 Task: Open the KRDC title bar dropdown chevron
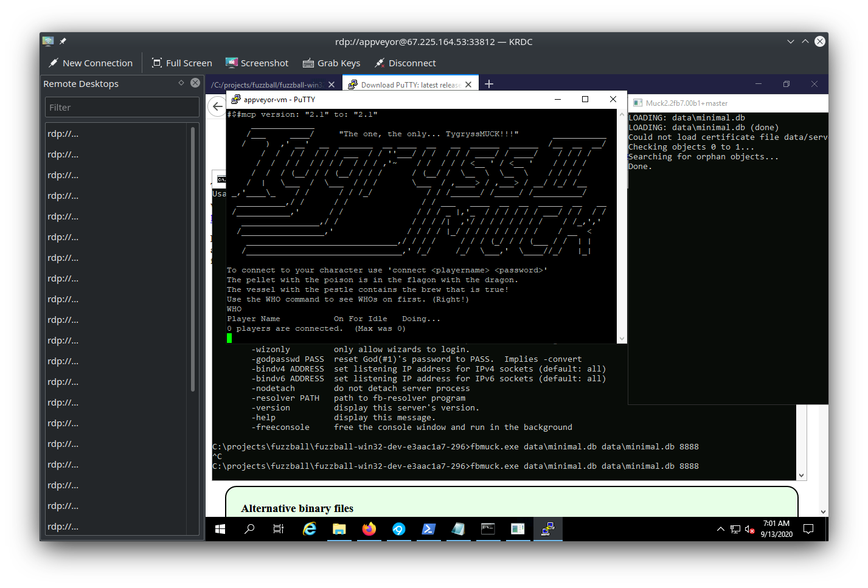pos(791,41)
